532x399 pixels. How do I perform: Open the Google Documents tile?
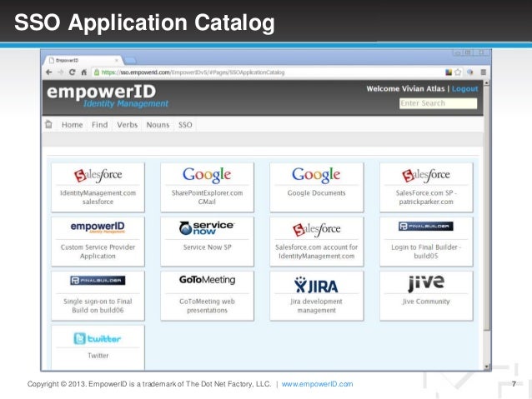317,187
